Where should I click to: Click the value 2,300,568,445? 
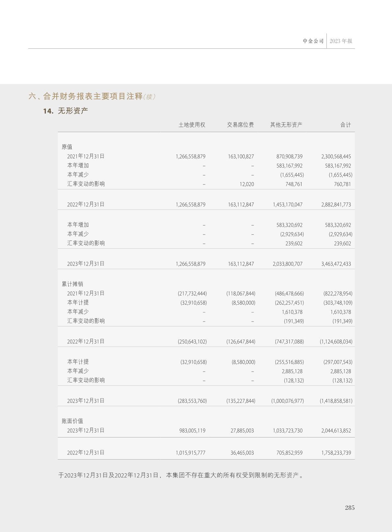pyautogui.click(x=336, y=156)
